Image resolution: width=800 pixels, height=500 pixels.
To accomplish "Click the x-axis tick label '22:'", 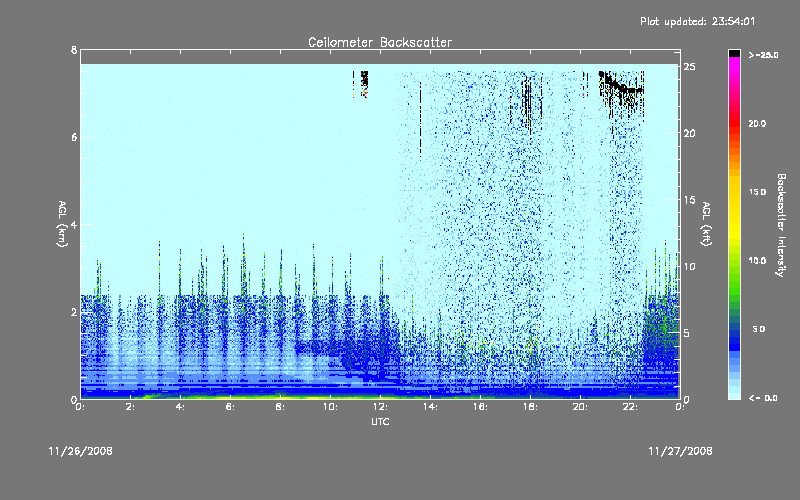I will (630, 407).
